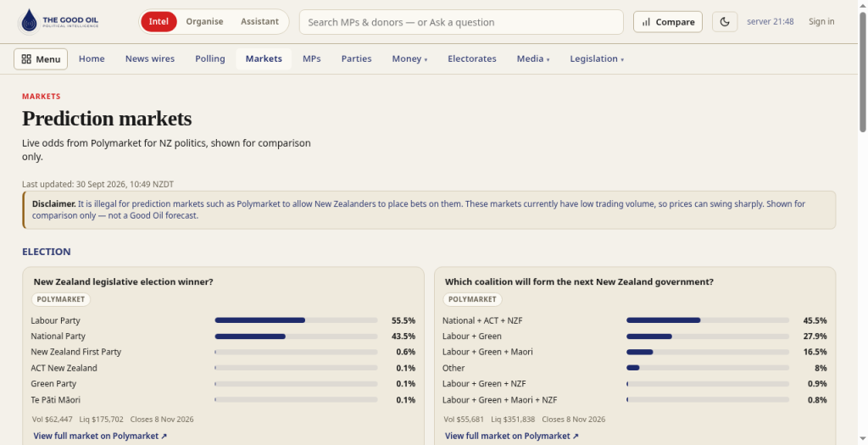The width and height of the screenshot is (868, 445).
Task: Select the Markets nav tab
Action: click(264, 58)
